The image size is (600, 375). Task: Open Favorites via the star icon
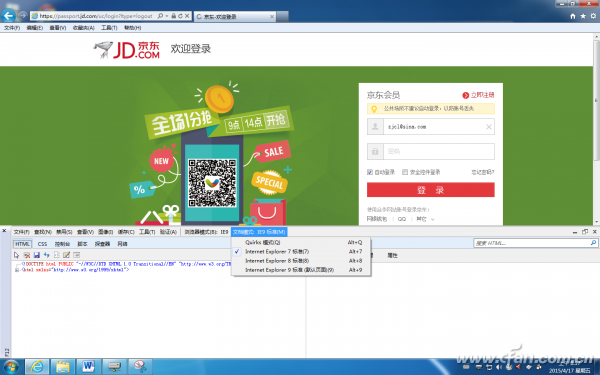583,16
